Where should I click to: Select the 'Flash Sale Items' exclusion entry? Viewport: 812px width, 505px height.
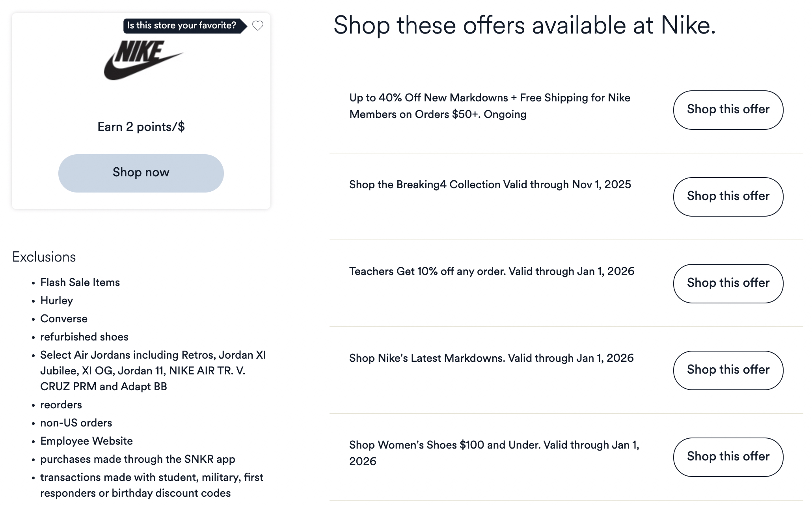(80, 282)
